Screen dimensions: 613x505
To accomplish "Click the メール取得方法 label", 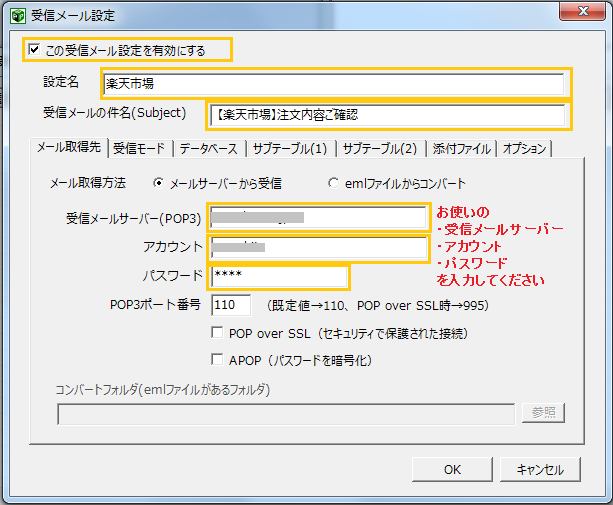I will 88,183.
